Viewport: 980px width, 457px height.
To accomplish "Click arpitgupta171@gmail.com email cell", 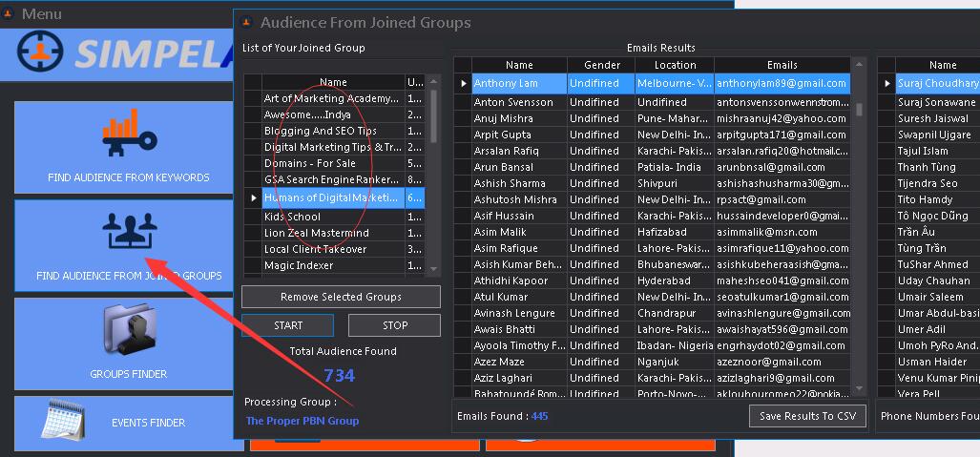I will coord(782,135).
